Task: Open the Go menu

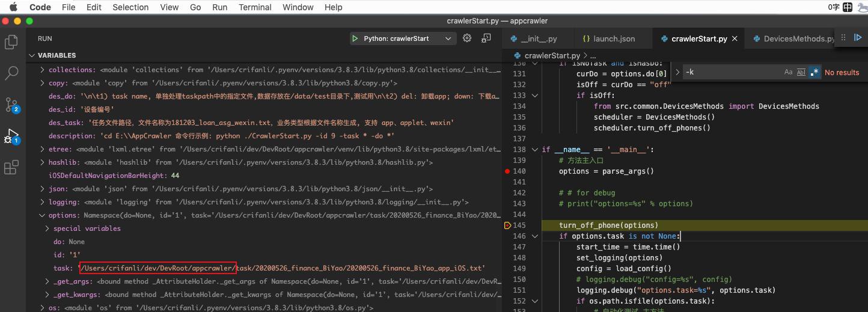Action: (x=195, y=7)
